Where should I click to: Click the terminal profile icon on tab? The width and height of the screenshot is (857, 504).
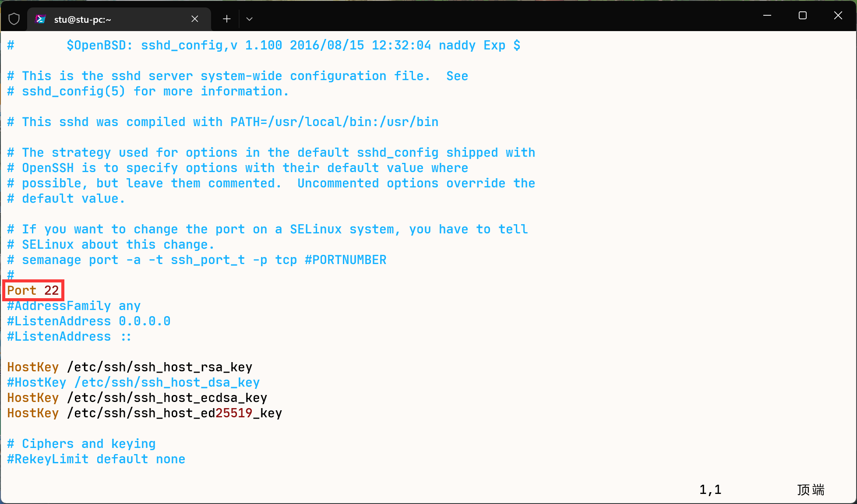click(41, 19)
